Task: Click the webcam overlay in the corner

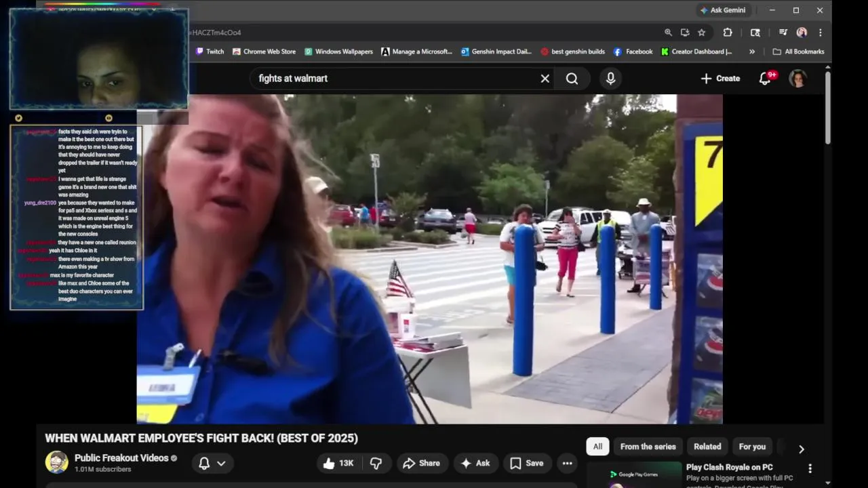Action: click(x=99, y=59)
